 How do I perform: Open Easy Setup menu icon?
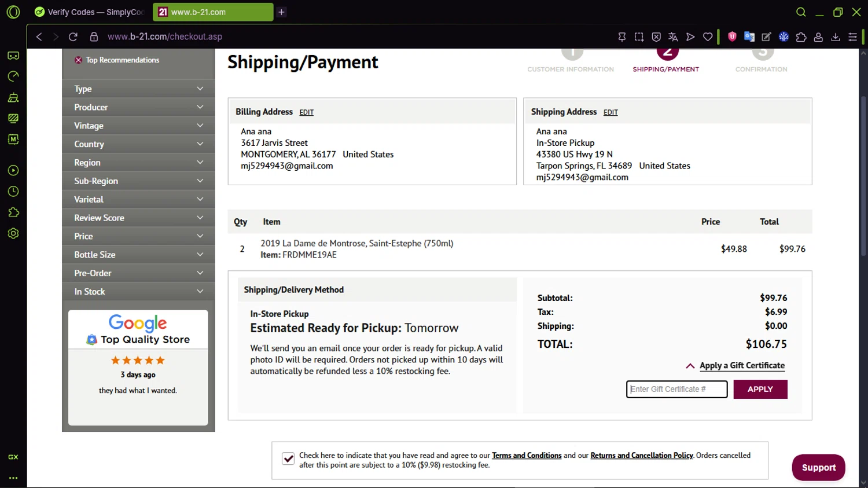(853, 36)
